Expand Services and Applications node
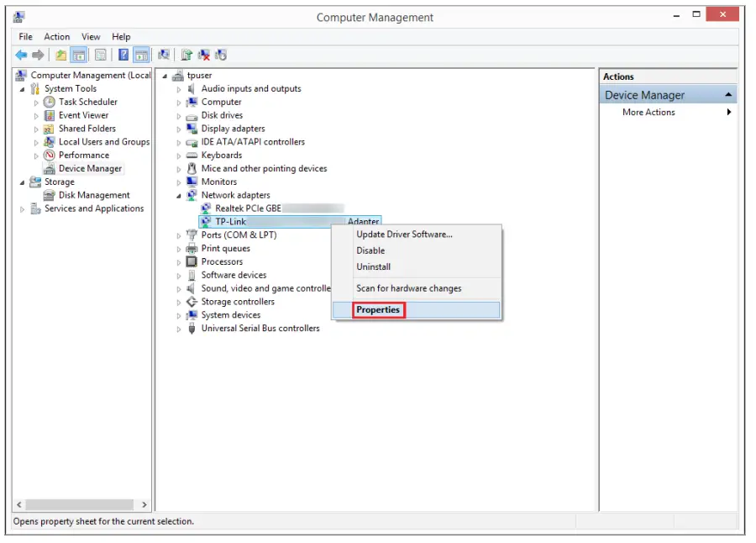Viewport: 756px width, 543px height. tap(23, 209)
